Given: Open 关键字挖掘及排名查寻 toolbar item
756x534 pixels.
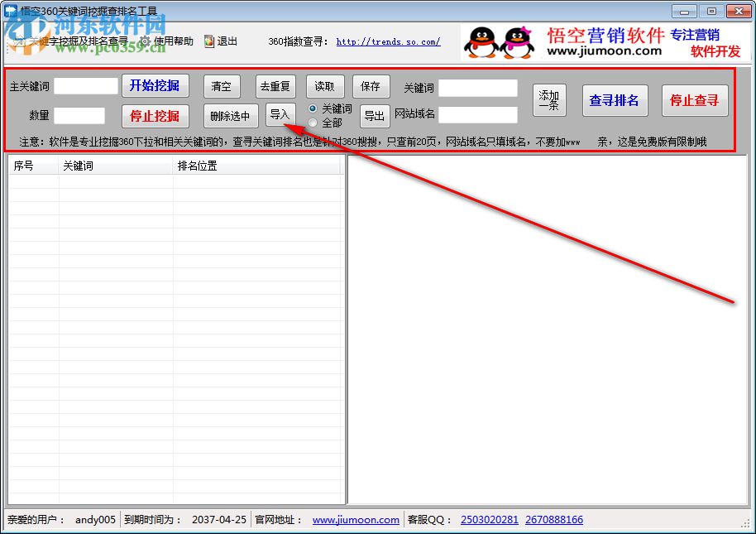Looking at the screenshot, I should click(70, 41).
